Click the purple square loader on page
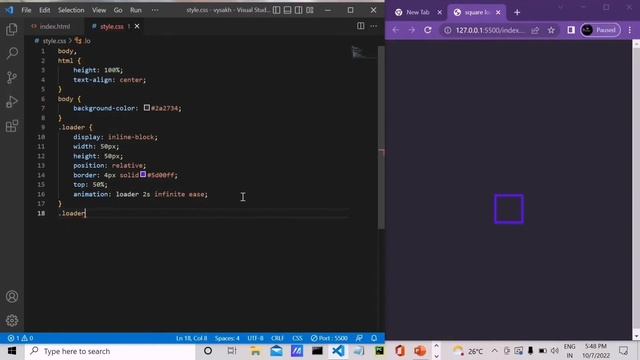Image resolution: width=640 pixels, height=360 pixels. click(x=509, y=209)
